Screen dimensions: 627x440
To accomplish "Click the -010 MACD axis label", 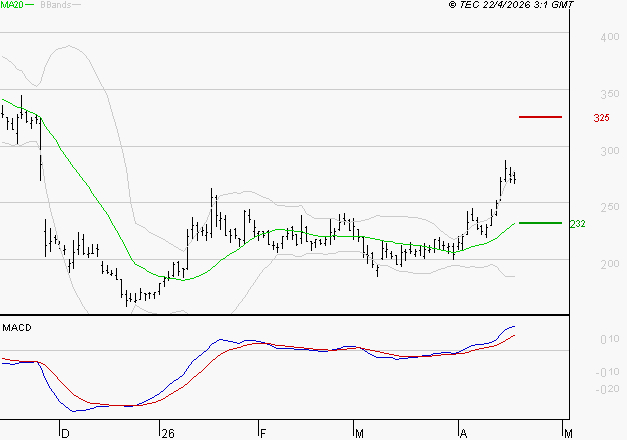I will click(607, 372).
